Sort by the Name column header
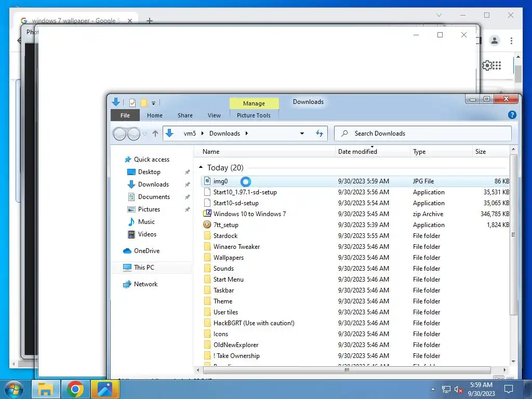 coord(264,152)
